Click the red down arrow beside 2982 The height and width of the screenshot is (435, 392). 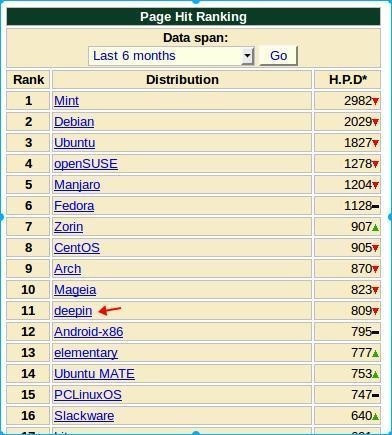coord(376,101)
